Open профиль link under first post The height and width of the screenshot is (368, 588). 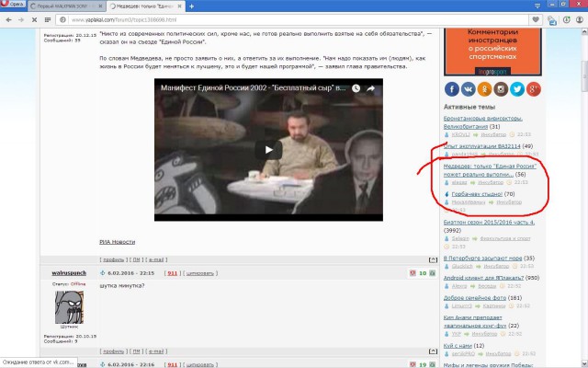(114, 259)
